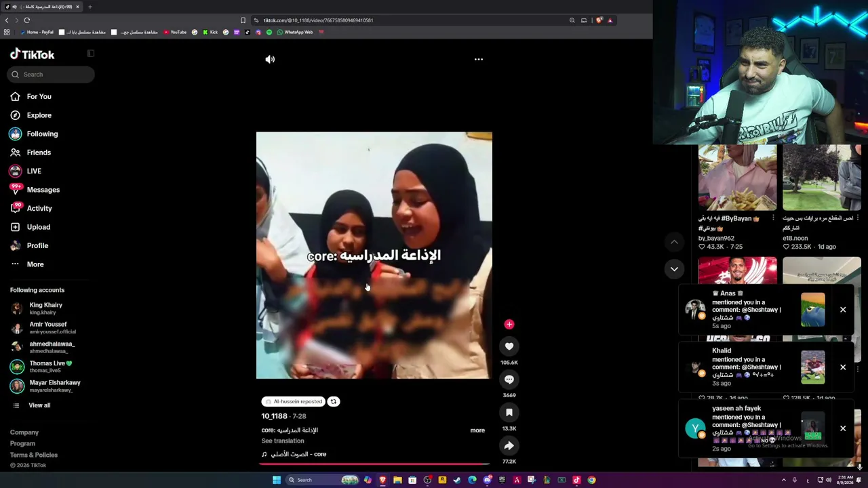The width and height of the screenshot is (868, 488).
Task: Bookmark this page in the address bar
Action: [243, 20]
